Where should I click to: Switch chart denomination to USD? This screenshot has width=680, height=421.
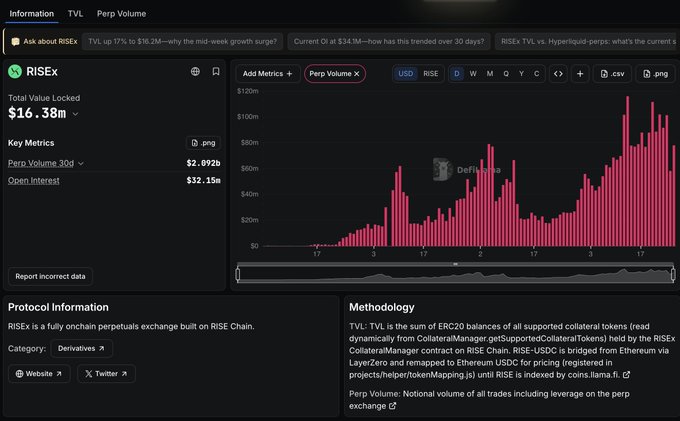[x=405, y=74]
